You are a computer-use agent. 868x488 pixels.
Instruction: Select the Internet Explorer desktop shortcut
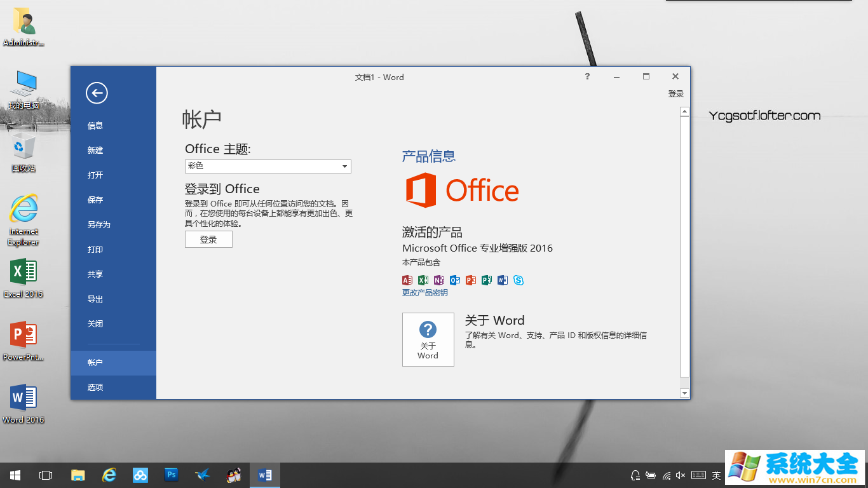[x=24, y=220]
